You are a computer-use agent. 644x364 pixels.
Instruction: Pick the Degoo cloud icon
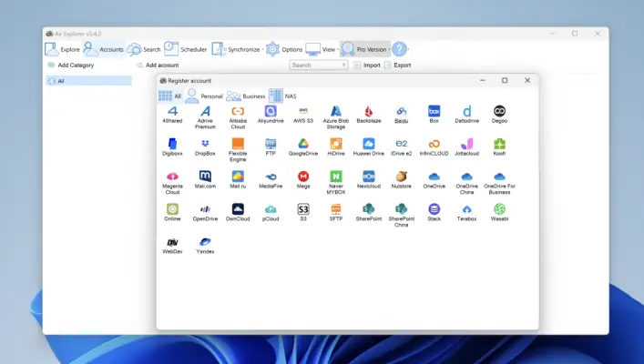tap(499, 115)
